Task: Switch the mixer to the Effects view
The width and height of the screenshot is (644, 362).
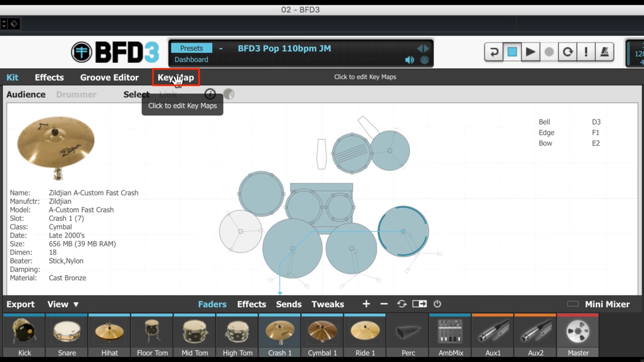Action: 252,304
